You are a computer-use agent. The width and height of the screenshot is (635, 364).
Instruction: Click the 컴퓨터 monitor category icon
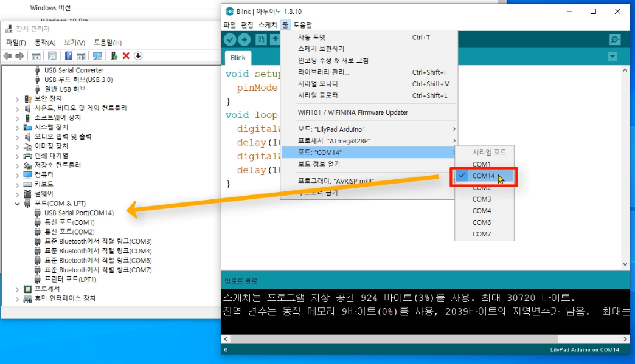(x=27, y=175)
